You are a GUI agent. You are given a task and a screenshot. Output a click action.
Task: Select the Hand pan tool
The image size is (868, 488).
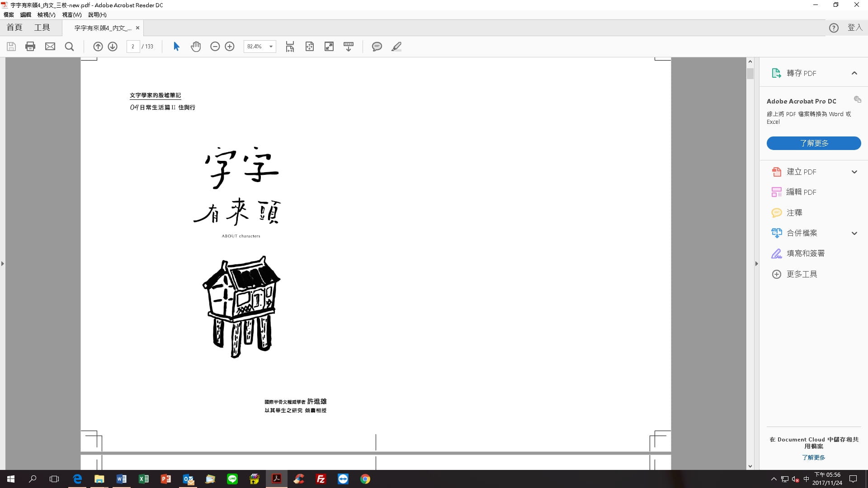tap(195, 47)
